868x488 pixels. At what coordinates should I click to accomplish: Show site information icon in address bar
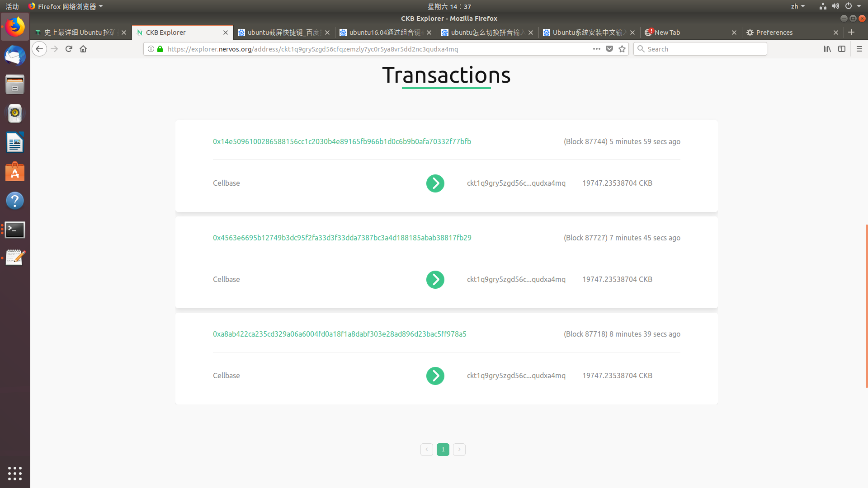pos(151,49)
